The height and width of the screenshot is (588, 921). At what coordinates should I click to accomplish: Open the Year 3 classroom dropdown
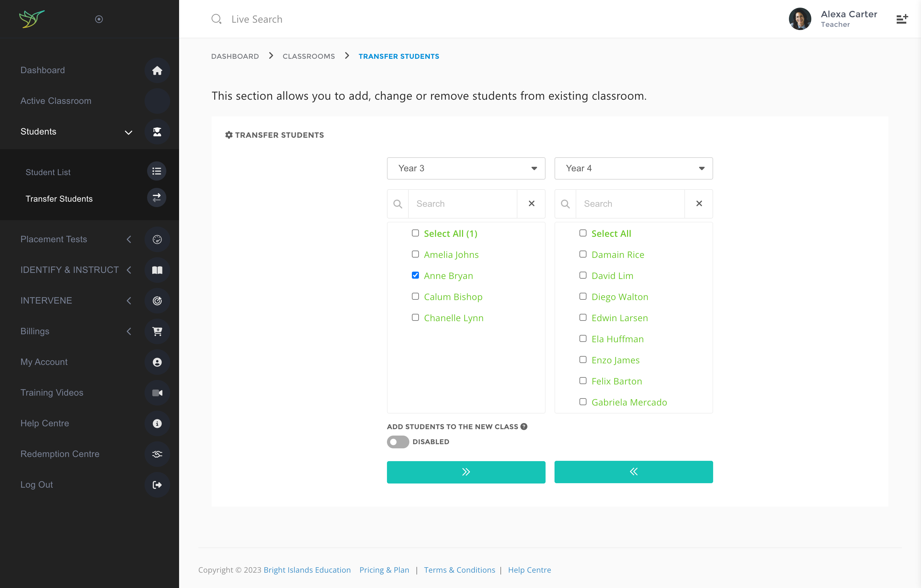click(x=466, y=168)
